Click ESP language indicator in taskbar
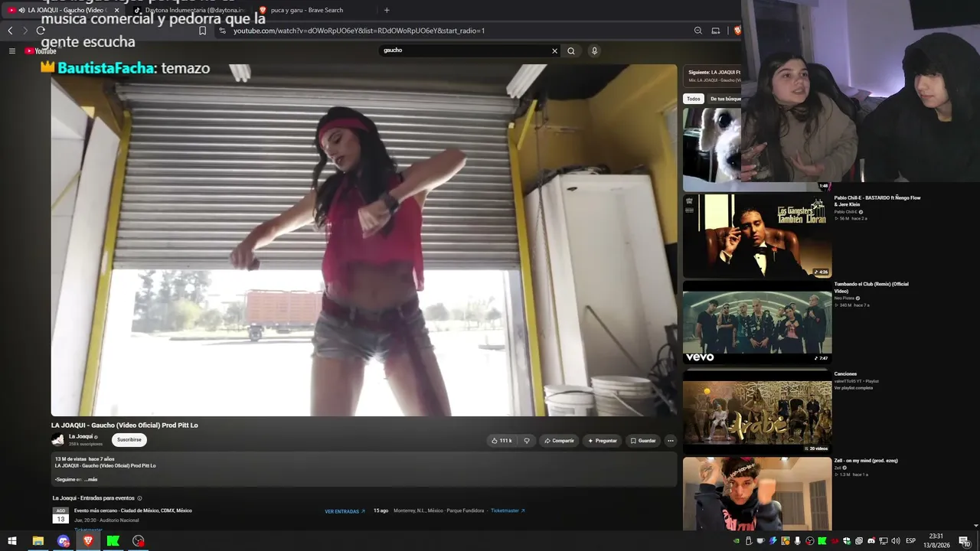Screen dimensions: 980x551 pos(911,541)
